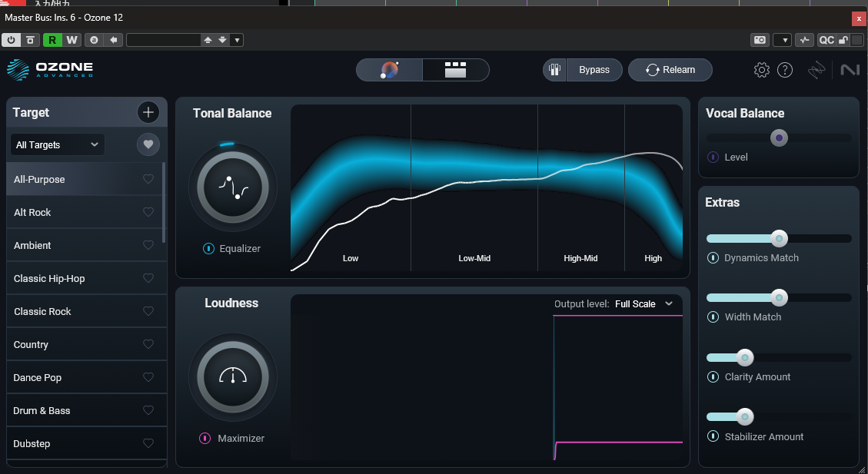Click the gain match icon beside Bypass

[x=554, y=70]
